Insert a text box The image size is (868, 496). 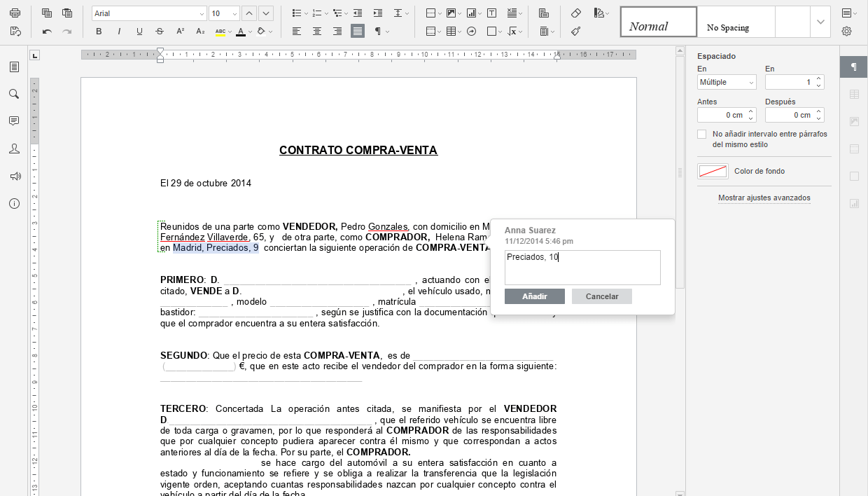(x=492, y=13)
